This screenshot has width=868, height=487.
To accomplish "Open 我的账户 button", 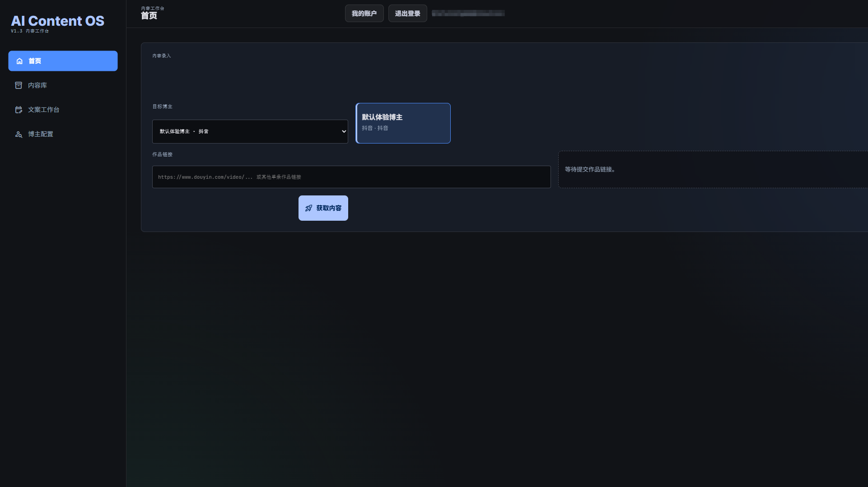I will pos(364,14).
